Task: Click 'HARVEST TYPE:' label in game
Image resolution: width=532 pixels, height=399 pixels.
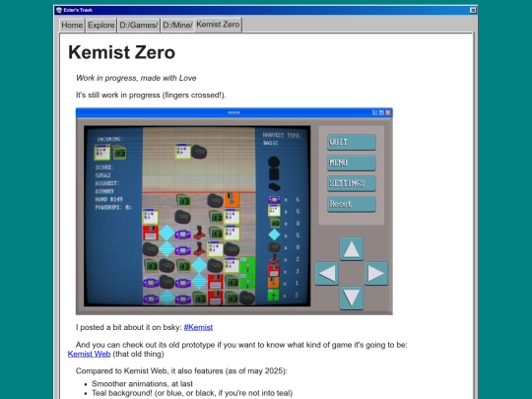Action: point(282,135)
